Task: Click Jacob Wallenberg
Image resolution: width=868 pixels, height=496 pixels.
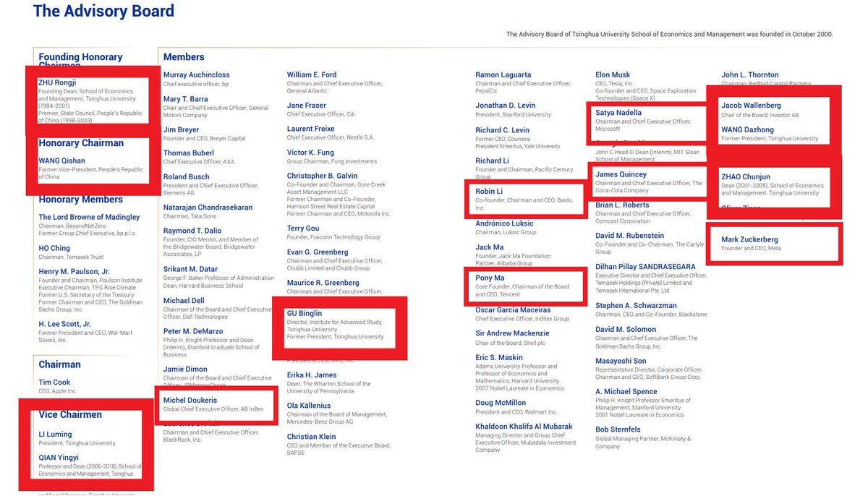Action: 752,106
